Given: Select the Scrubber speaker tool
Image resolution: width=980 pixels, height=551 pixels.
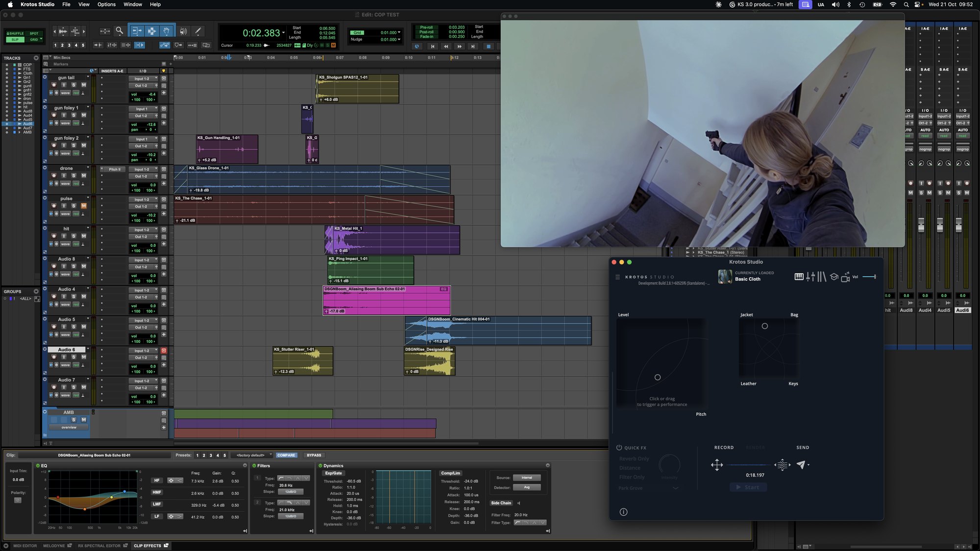Looking at the screenshot, I should tap(183, 31).
